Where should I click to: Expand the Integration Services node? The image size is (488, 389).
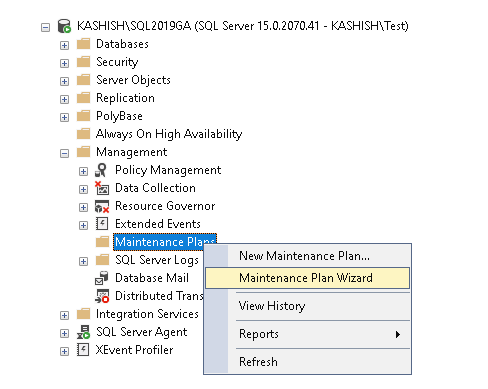64,315
